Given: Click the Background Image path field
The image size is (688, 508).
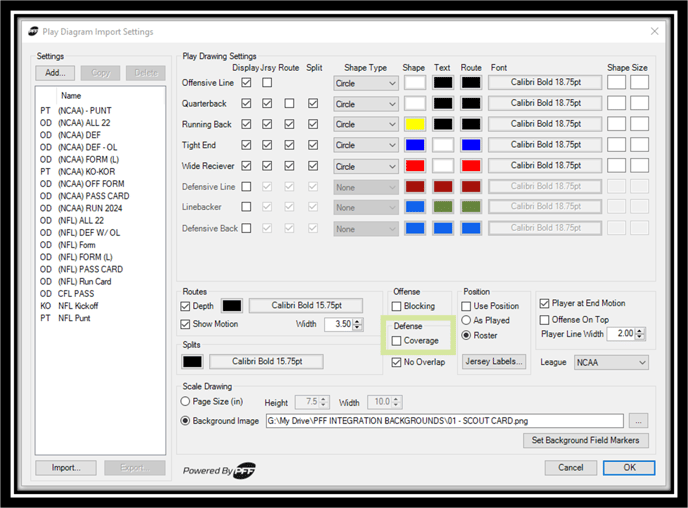Looking at the screenshot, I should point(444,421).
